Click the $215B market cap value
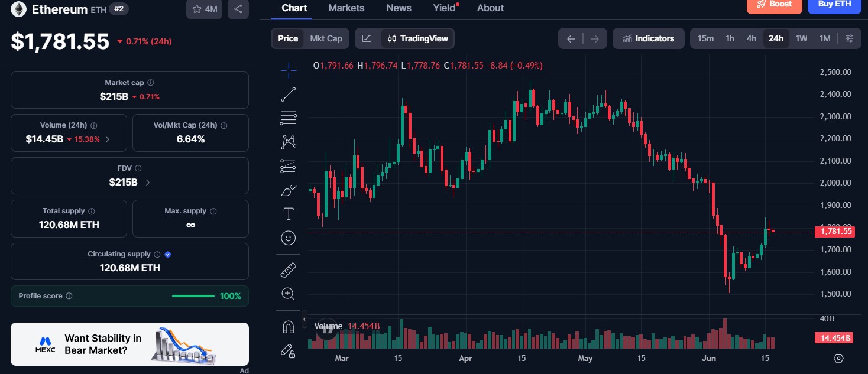The image size is (868, 374). (x=114, y=96)
